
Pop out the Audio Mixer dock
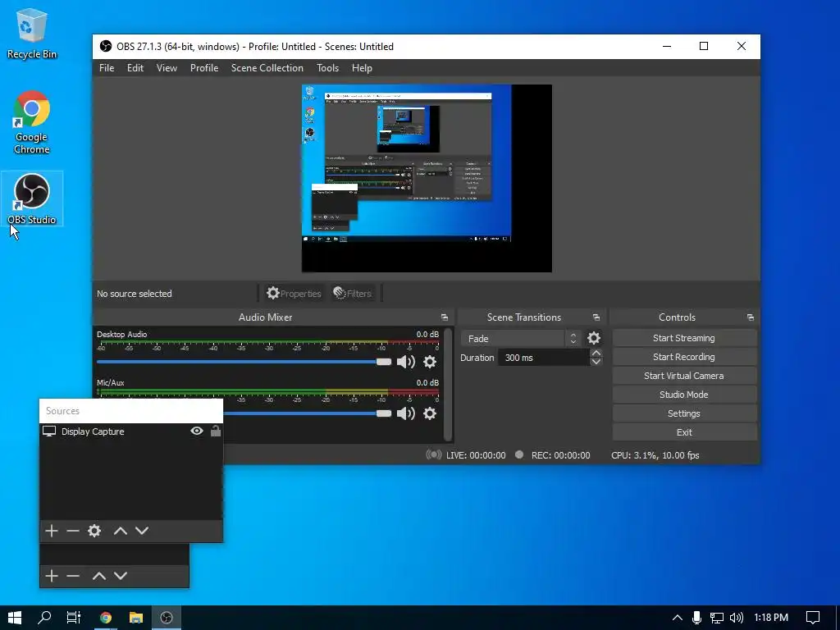point(444,317)
